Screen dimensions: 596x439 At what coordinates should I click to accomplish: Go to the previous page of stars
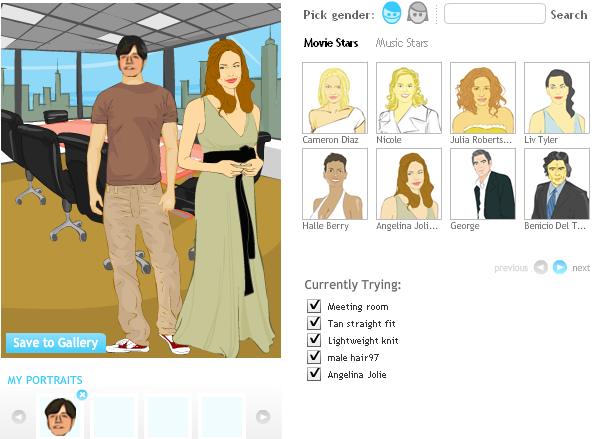click(541, 267)
